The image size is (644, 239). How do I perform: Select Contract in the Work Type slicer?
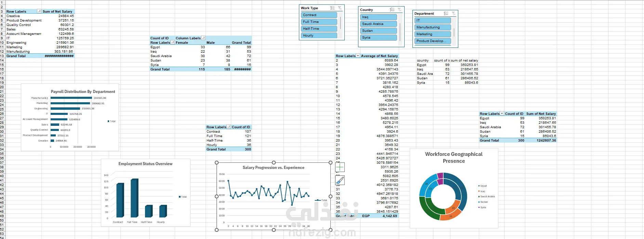coord(319,15)
